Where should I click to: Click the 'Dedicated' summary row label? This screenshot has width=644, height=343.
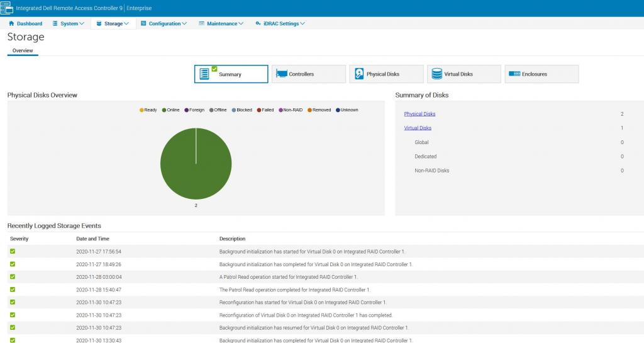426,157
